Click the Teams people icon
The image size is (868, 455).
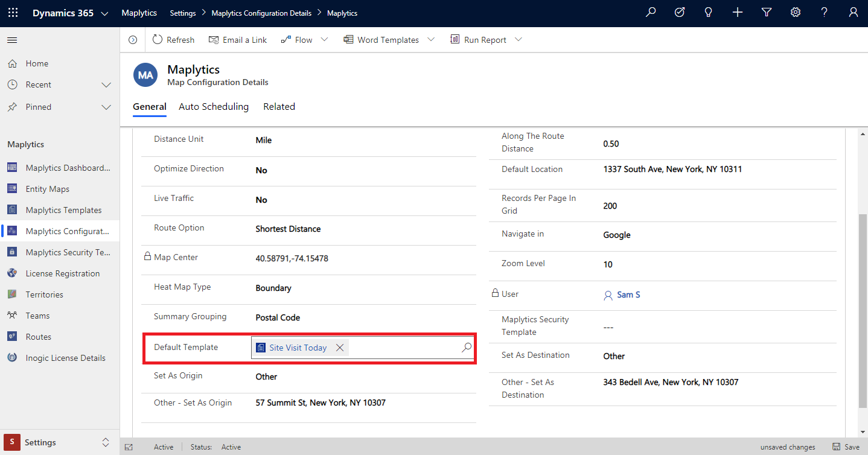[x=12, y=316]
